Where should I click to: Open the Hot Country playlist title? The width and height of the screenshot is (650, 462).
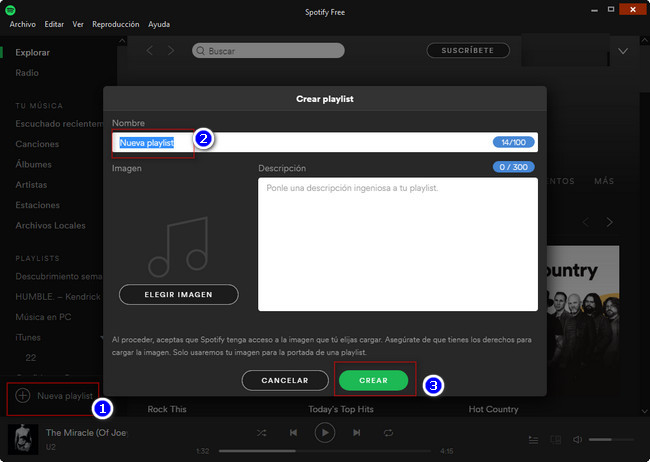click(x=493, y=409)
